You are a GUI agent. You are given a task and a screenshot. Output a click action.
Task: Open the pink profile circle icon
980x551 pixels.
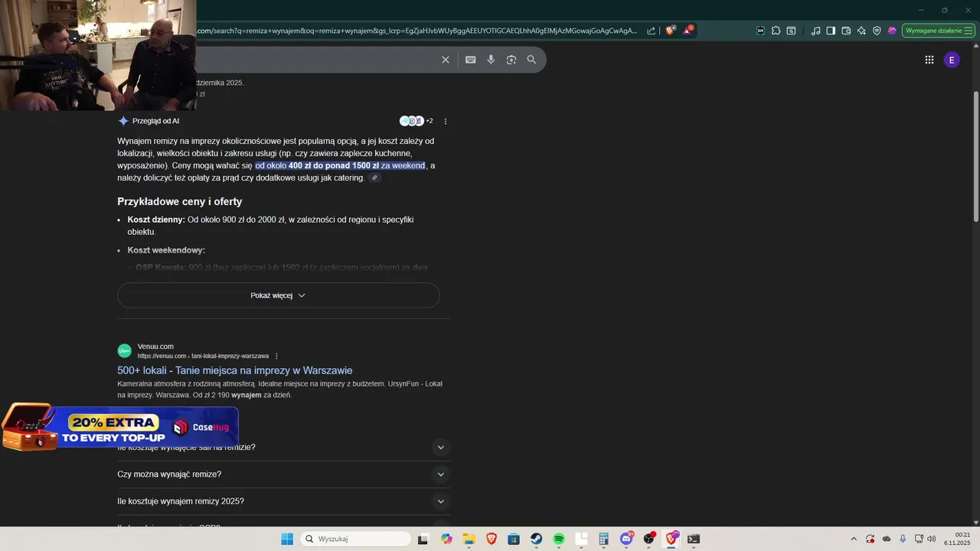tap(892, 31)
